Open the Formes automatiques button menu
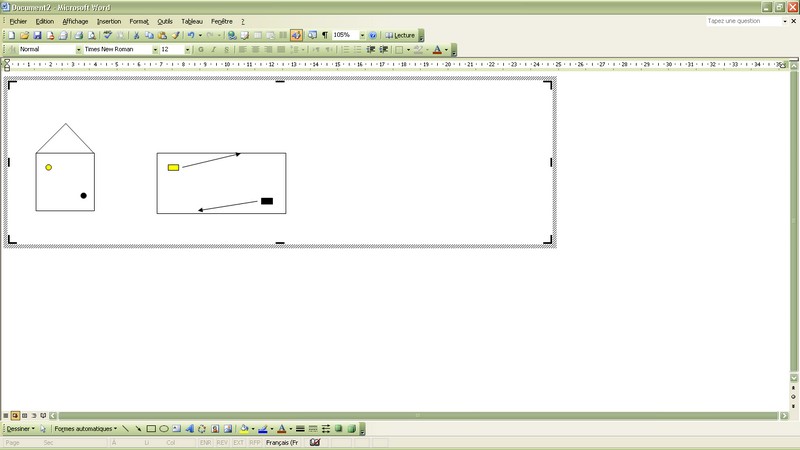The image size is (800, 450). (x=85, y=429)
